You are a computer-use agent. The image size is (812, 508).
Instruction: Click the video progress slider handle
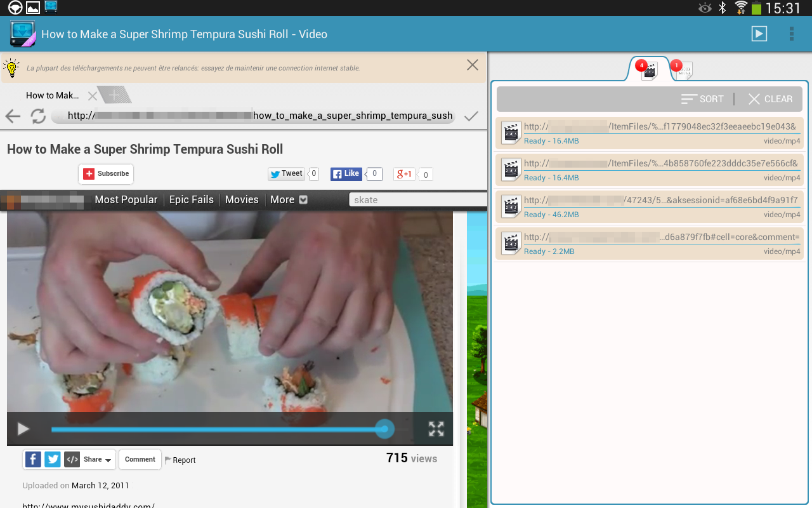tap(384, 429)
